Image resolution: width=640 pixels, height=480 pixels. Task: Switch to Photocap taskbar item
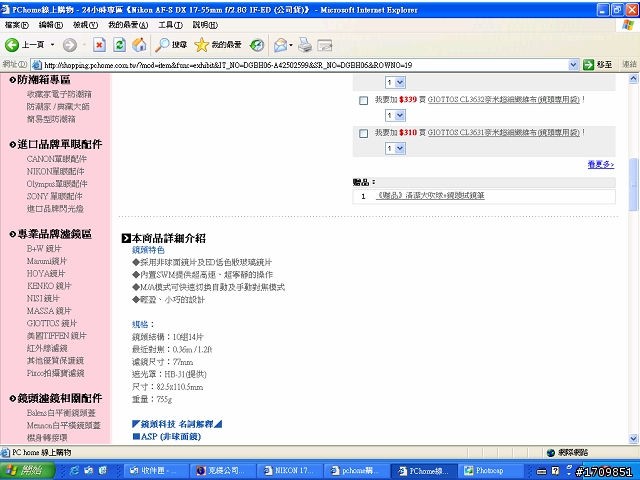point(491,471)
